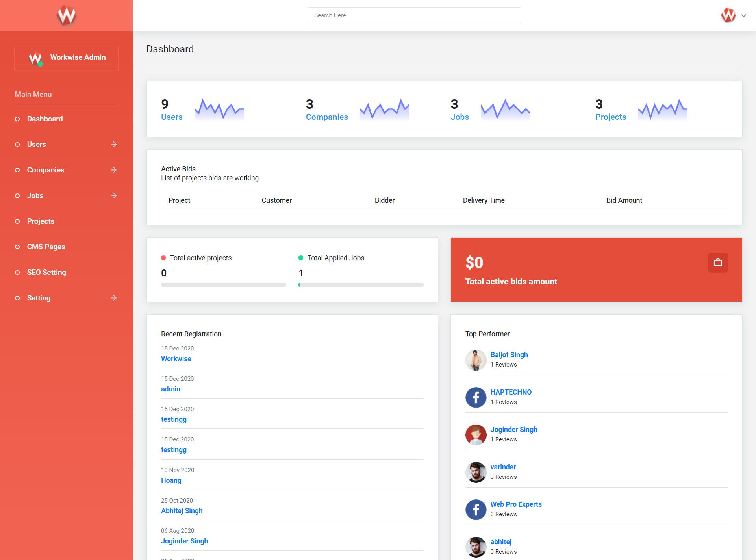Click Joginder Singh's avatar in Top Performer
The height and width of the screenshot is (560, 756).
(x=476, y=435)
